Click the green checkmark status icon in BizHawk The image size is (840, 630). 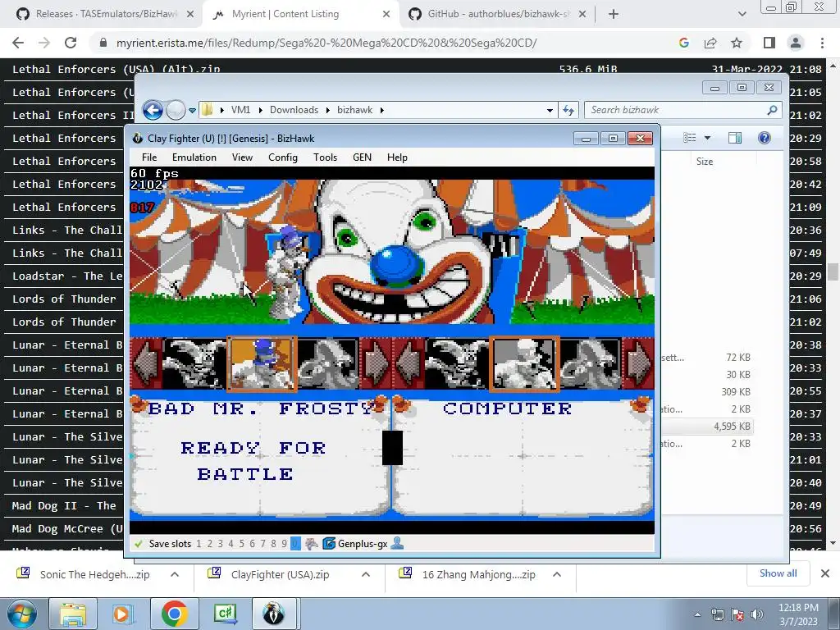(139, 544)
